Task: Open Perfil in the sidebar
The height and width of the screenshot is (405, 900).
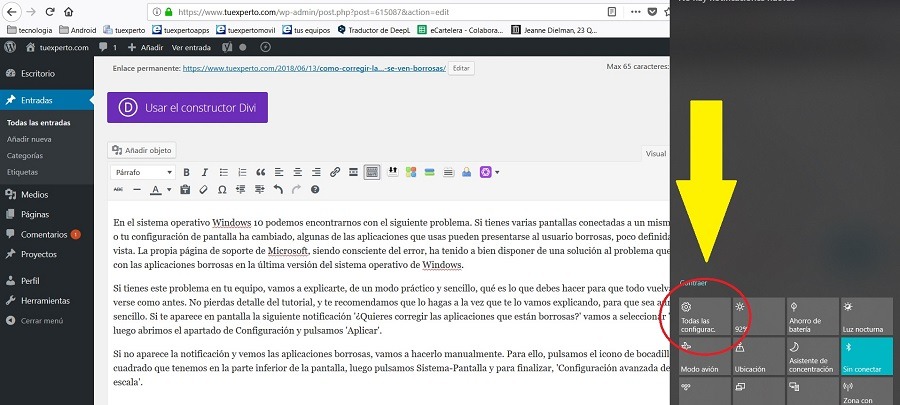Action: pyautogui.click(x=30, y=281)
